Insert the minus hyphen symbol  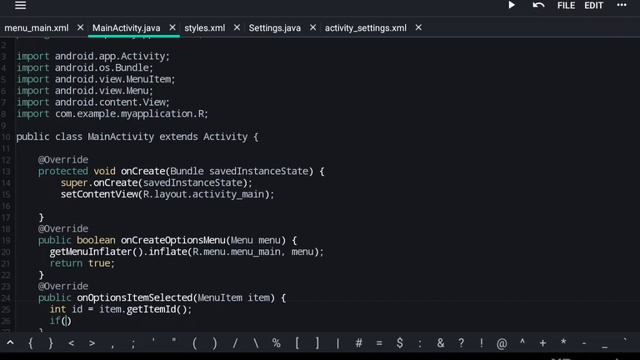pos(584,344)
